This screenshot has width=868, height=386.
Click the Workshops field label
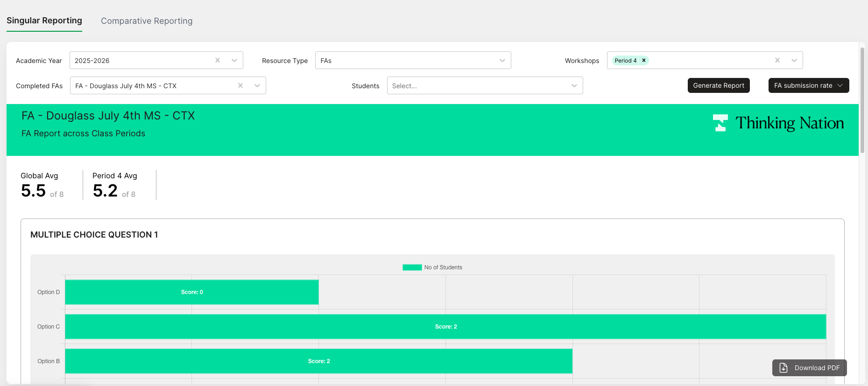(582, 61)
